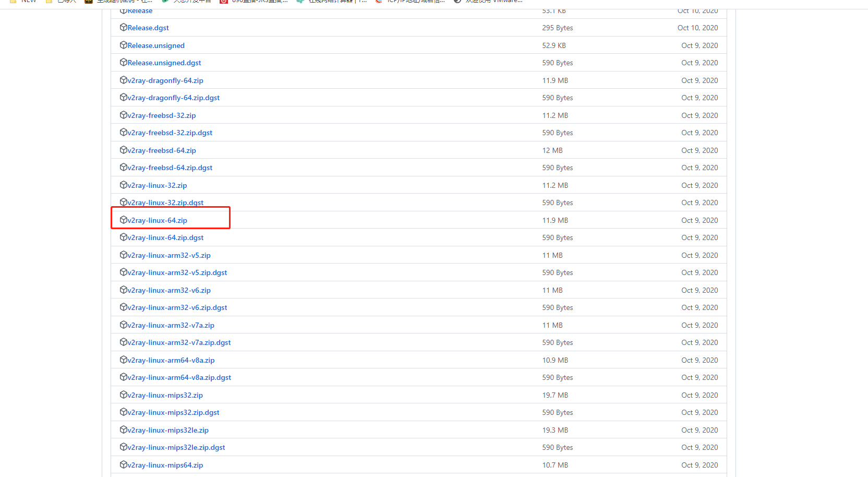The image size is (868, 477).
Task: Click the 19.3 MB size of v2ray-linux-mips32le.zip
Action: point(555,430)
